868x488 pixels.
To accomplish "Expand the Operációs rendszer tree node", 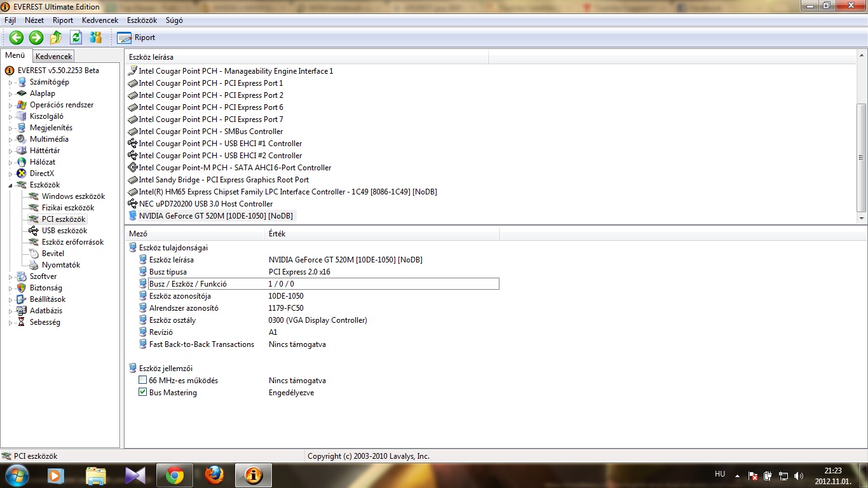I will 10,105.
